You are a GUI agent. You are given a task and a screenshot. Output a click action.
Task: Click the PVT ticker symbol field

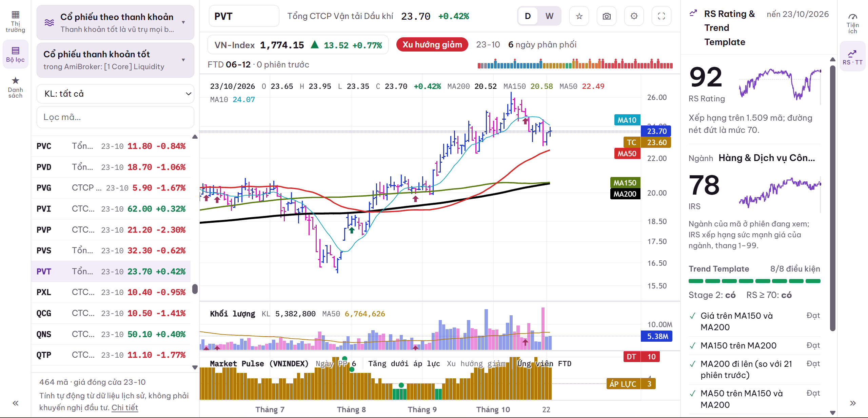coord(244,16)
